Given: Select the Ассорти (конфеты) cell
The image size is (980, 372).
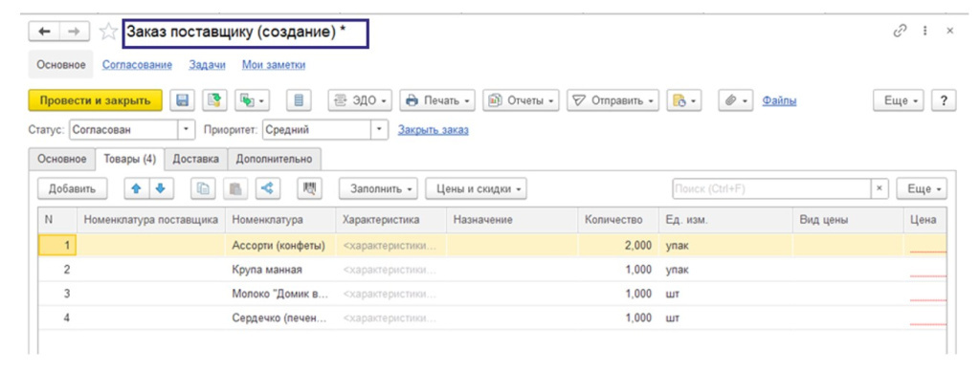Looking at the screenshot, I should tap(280, 246).
